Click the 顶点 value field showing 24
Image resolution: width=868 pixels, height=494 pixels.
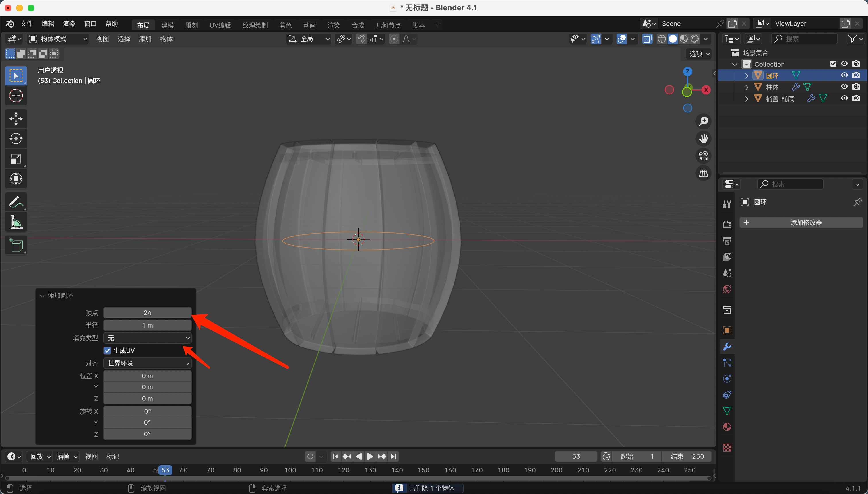(x=147, y=312)
